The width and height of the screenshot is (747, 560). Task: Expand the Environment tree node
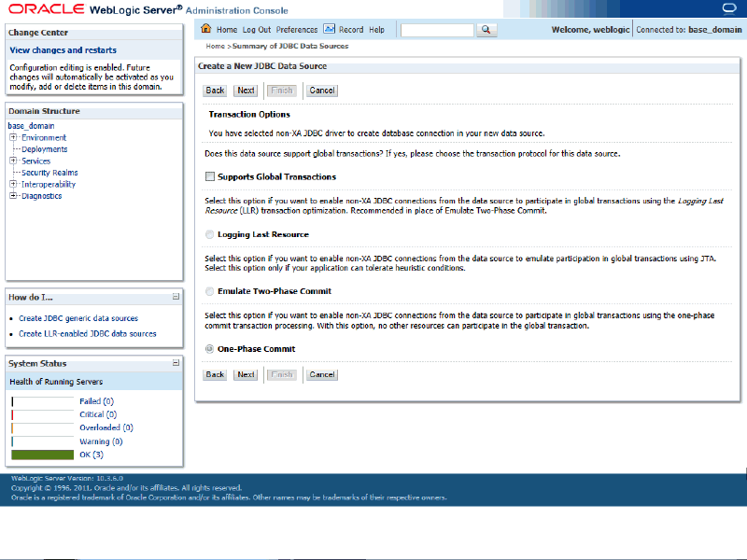pyautogui.click(x=13, y=137)
